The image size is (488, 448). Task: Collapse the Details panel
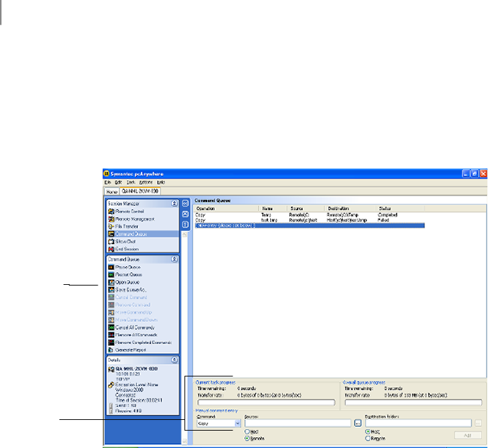174,360
